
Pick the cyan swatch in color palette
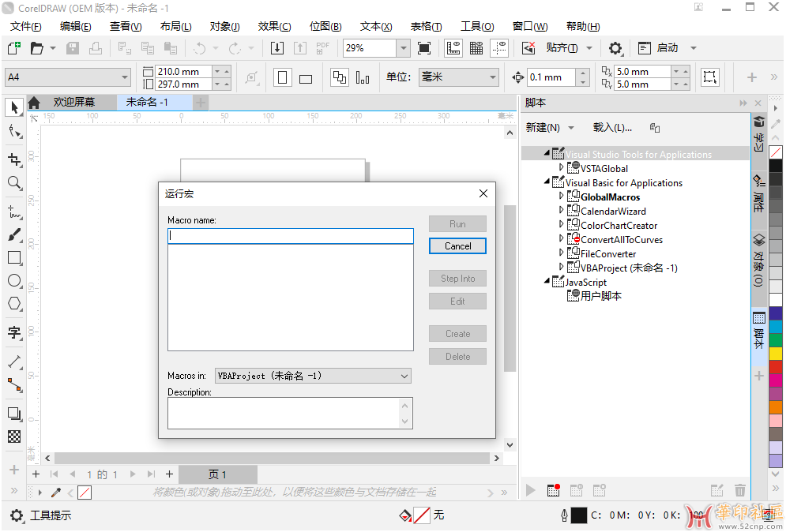[x=776, y=326]
